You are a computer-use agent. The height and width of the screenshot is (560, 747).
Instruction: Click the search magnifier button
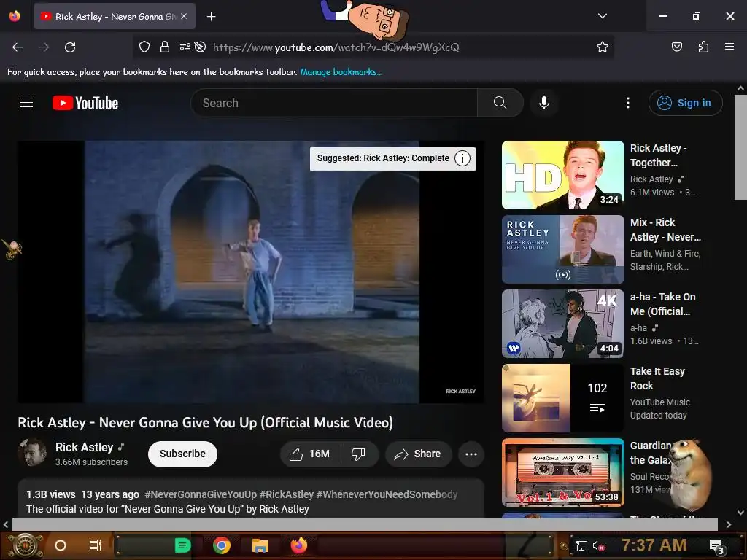pos(500,103)
